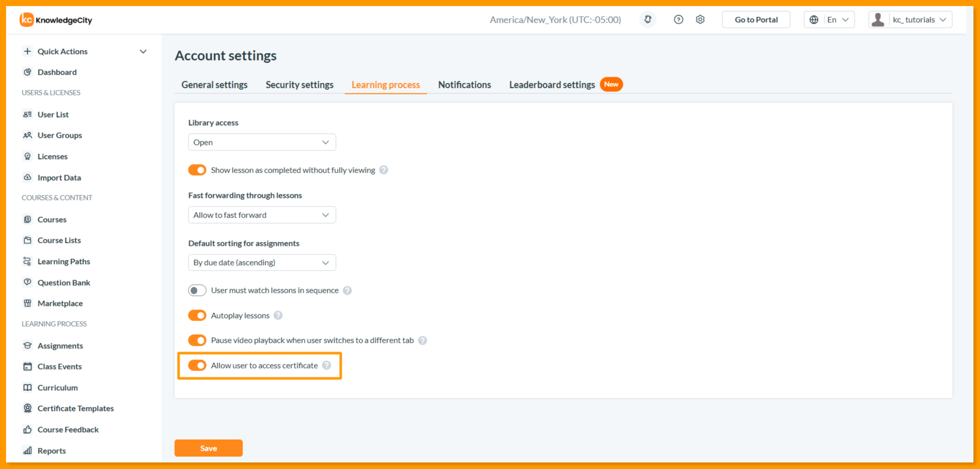The width and height of the screenshot is (980, 469).
Task: Open Dashboard from the sidebar
Action: click(57, 72)
